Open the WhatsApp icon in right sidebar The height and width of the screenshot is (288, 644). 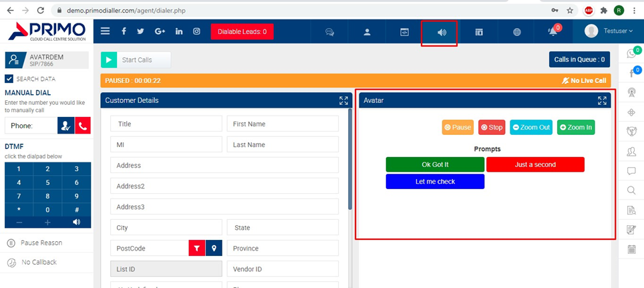tap(631, 54)
